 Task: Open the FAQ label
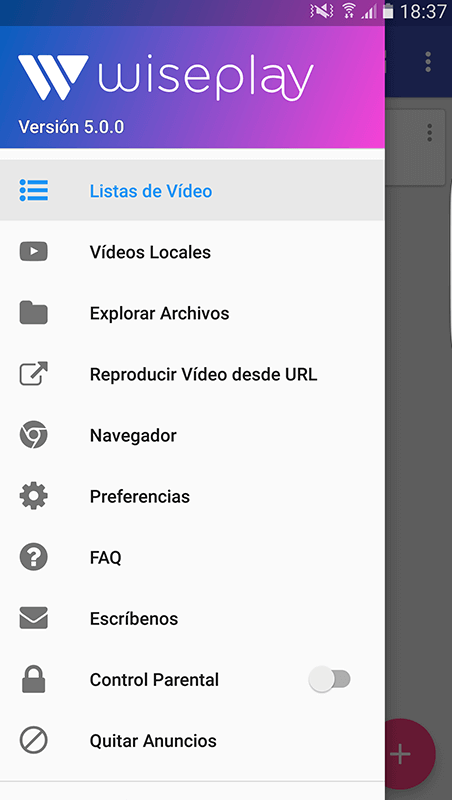point(106,557)
